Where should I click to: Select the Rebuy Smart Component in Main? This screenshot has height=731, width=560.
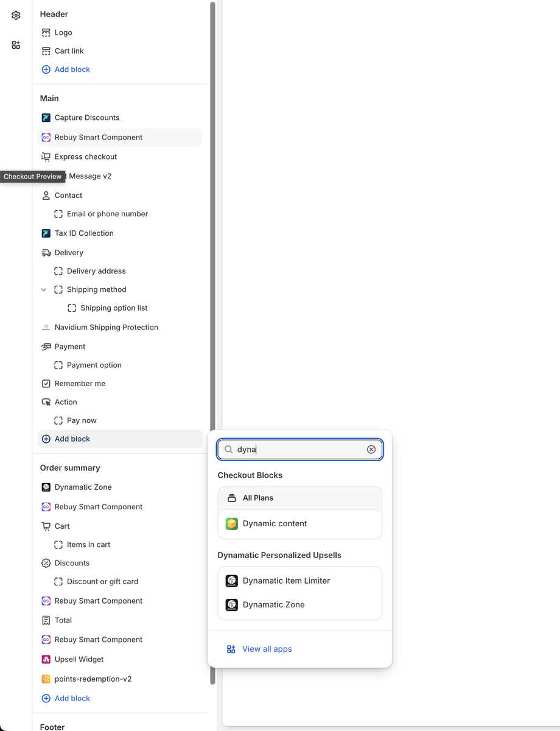tap(97, 137)
